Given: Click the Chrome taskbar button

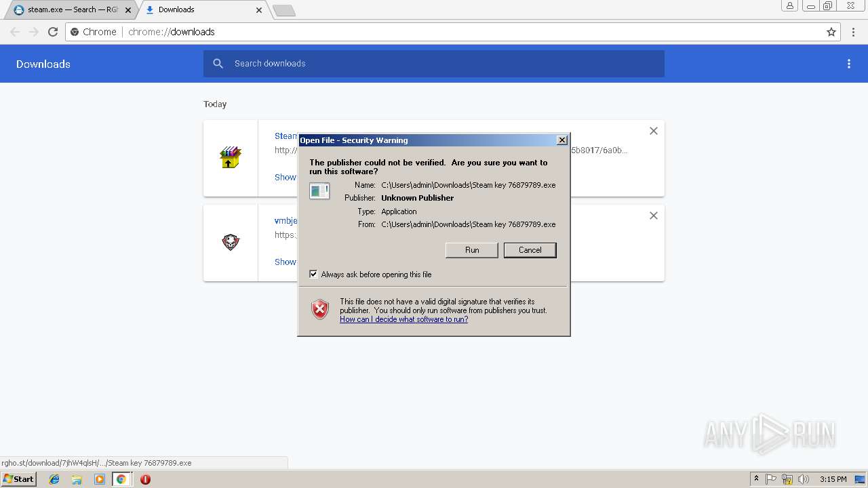Looking at the screenshot, I should coord(121,479).
